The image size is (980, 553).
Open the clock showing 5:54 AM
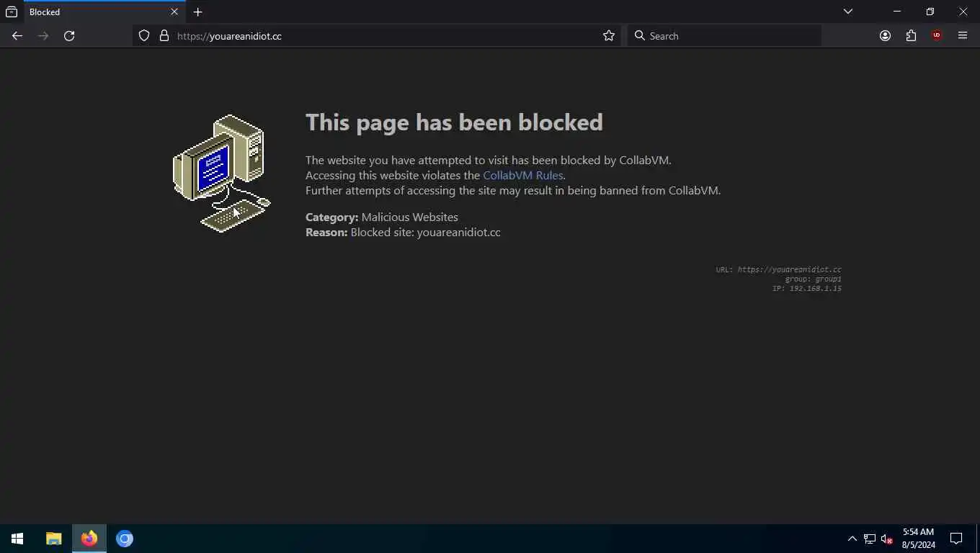pyautogui.click(x=918, y=539)
